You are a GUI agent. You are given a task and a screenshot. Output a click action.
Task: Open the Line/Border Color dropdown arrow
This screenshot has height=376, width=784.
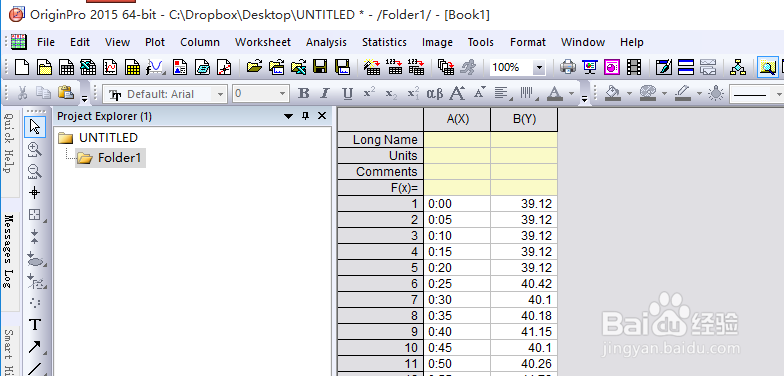coord(699,94)
